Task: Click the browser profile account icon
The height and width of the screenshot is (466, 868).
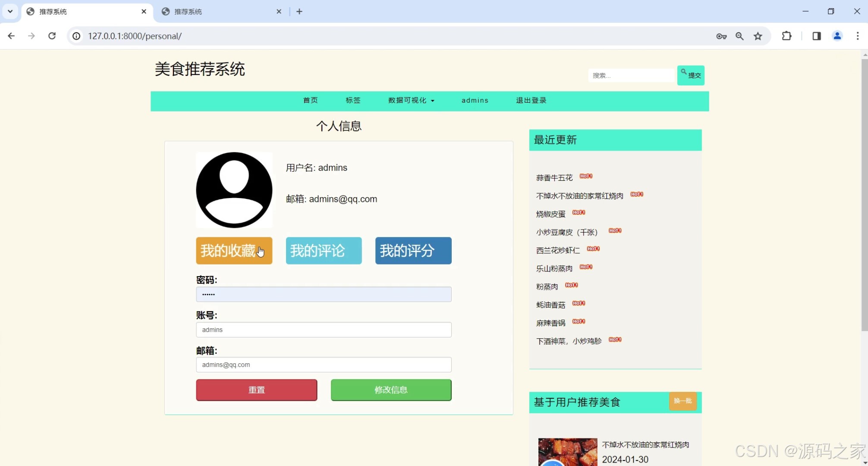Action: 837,36
